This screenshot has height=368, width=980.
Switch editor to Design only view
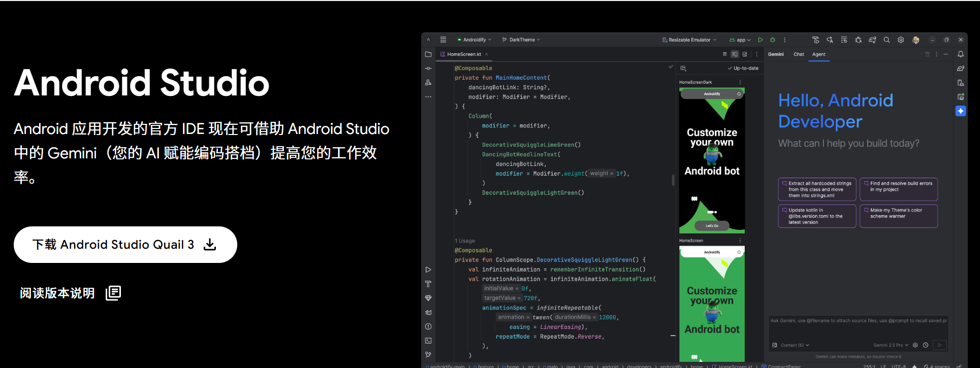tap(745, 54)
